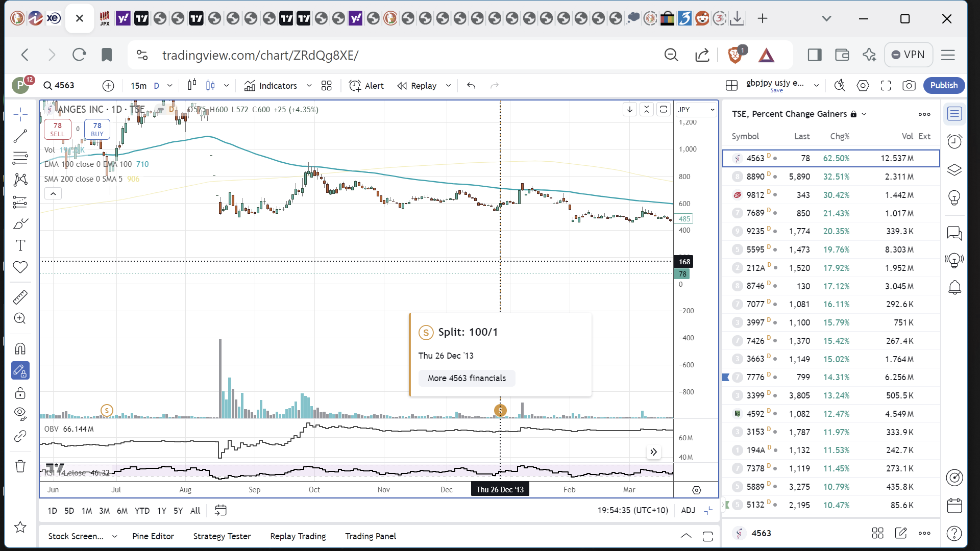Remove drawings with trash icon

(x=20, y=466)
